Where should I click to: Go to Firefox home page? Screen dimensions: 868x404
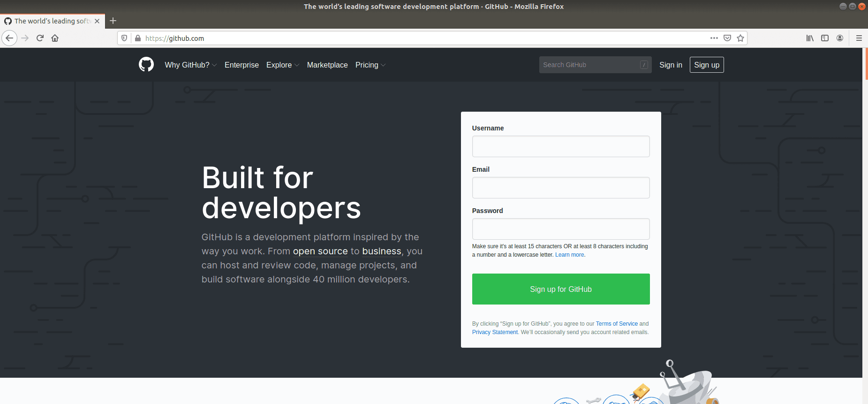click(55, 38)
